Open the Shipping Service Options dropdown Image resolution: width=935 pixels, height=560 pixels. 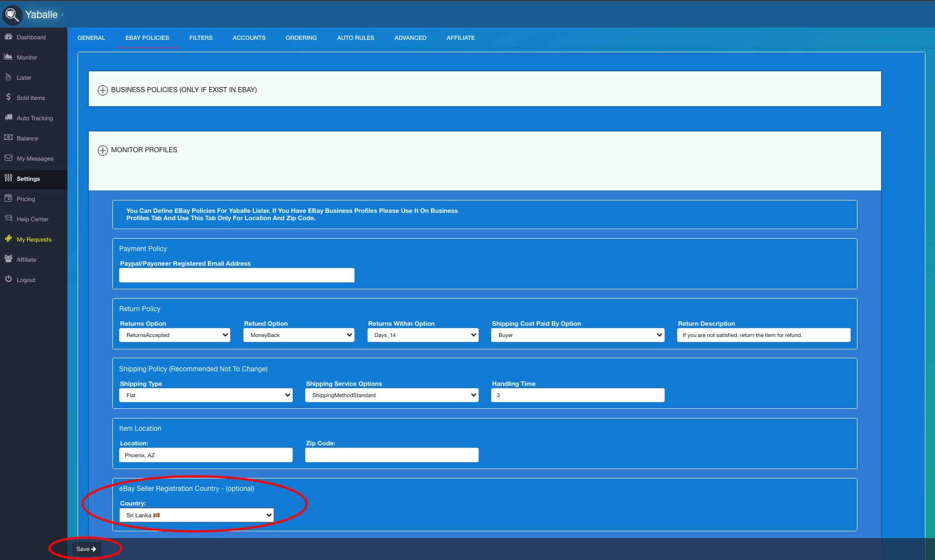tap(392, 395)
